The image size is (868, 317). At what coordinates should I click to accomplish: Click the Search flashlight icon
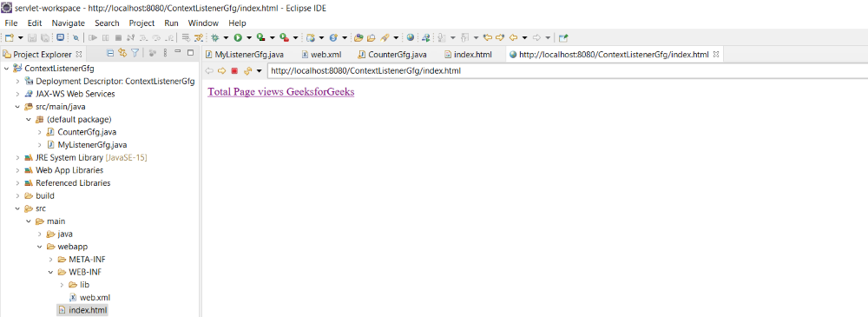[x=385, y=37]
